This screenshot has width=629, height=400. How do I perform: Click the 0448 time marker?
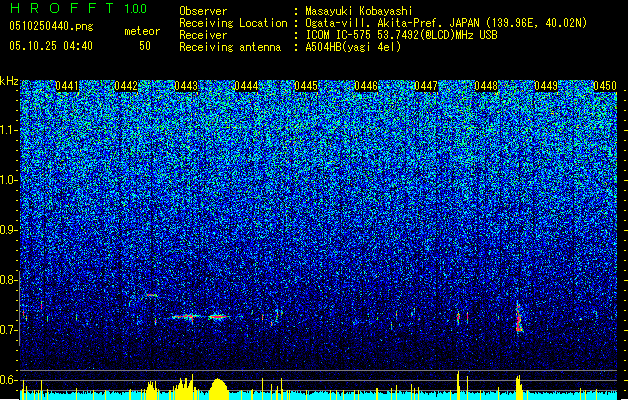pyautogui.click(x=486, y=86)
